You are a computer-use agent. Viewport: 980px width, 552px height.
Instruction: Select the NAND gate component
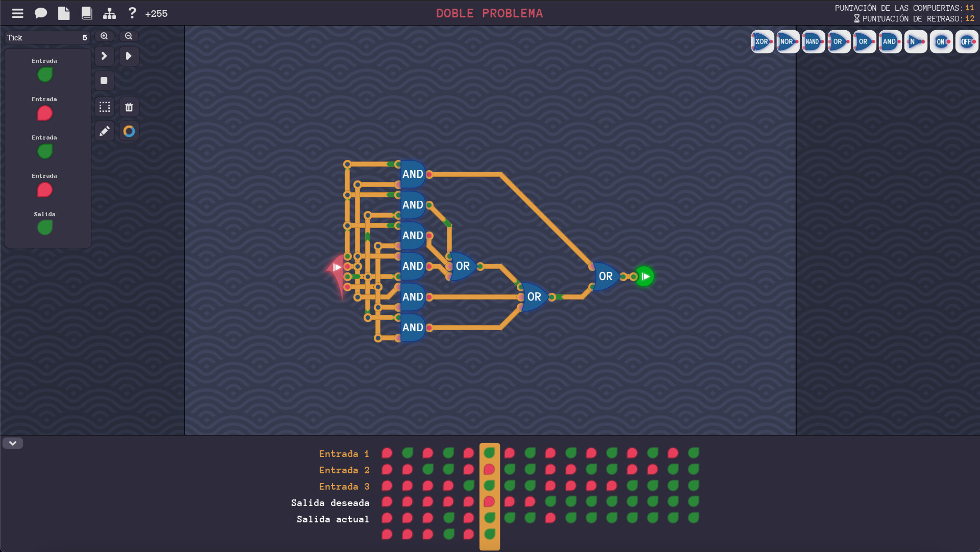pos(812,41)
